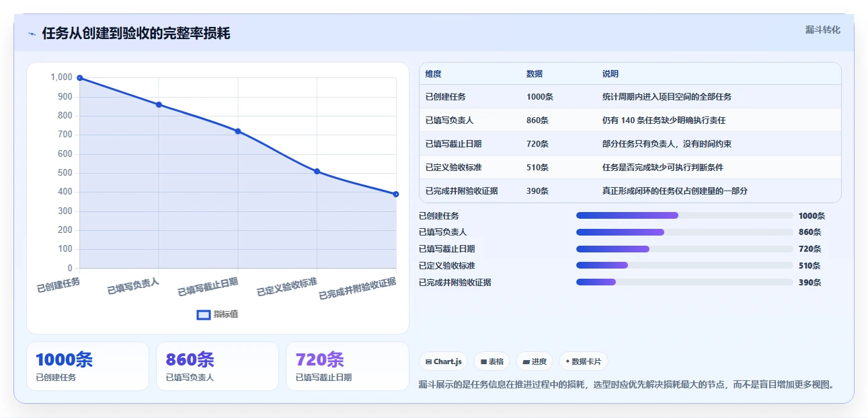
Task: Select the 已填写截止日期 chart data point
Action: click(238, 131)
